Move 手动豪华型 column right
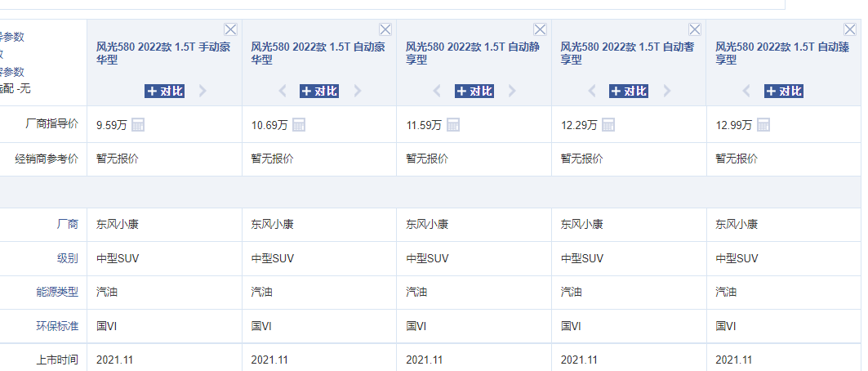The image size is (868, 371). click(x=203, y=91)
